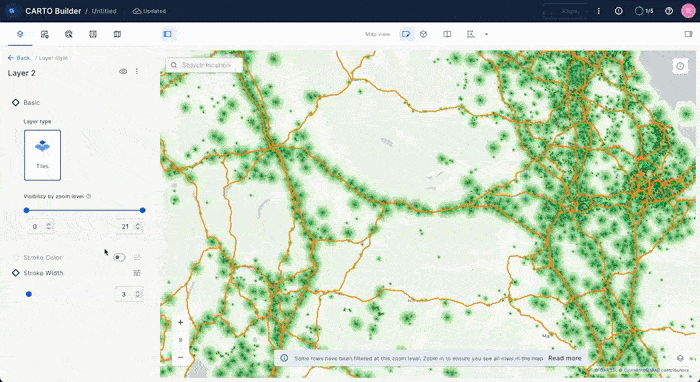Open the Widgets tab icon
This screenshot has width=700, height=382.
44,34
